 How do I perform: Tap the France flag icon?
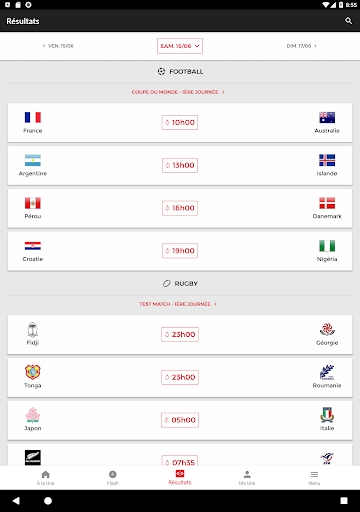point(33,117)
